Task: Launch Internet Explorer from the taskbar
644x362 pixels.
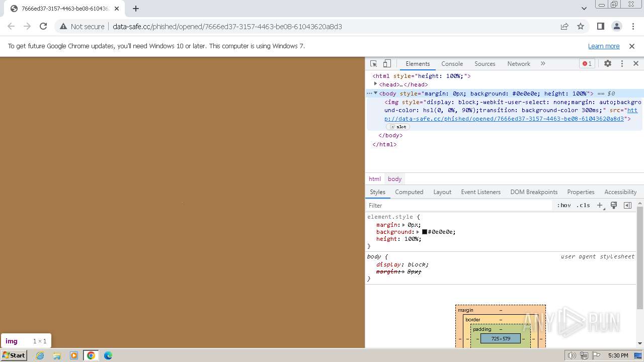Action: pyautogui.click(x=40, y=355)
